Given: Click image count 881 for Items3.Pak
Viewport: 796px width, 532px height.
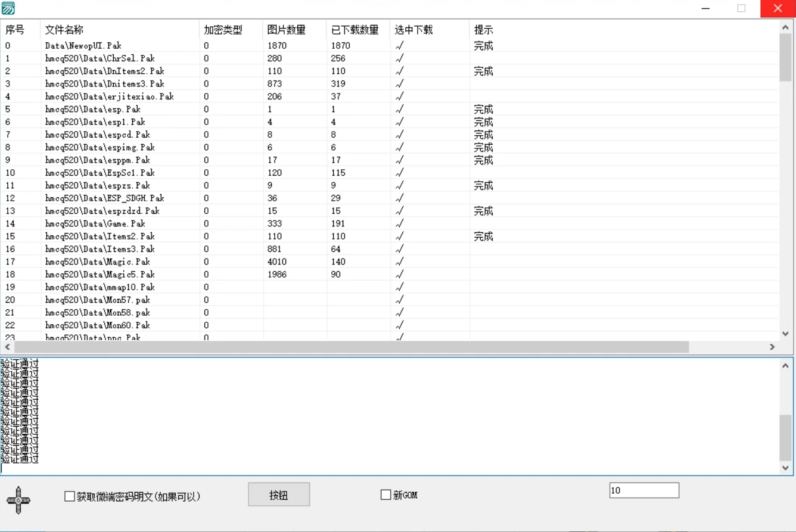Looking at the screenshot, I should 275,249.
